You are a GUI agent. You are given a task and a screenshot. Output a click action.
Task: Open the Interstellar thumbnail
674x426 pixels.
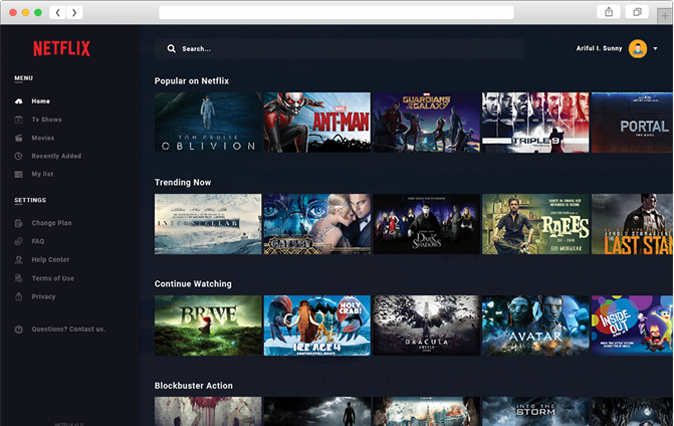coord(208,224)
